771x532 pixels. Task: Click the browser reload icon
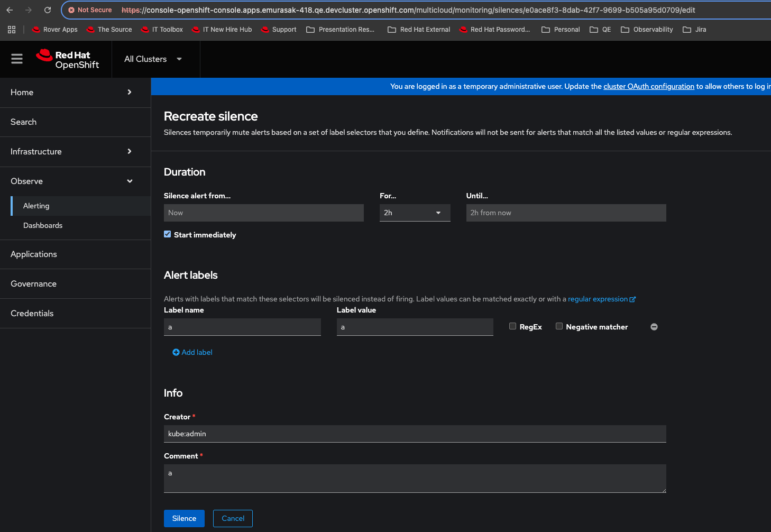[x=48, y=10]
